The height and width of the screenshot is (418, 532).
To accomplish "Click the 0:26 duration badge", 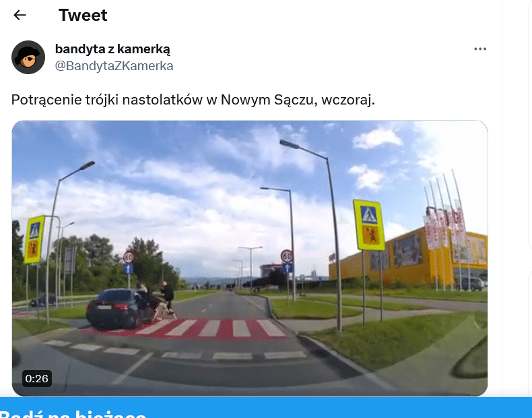I will coord(37,378).
